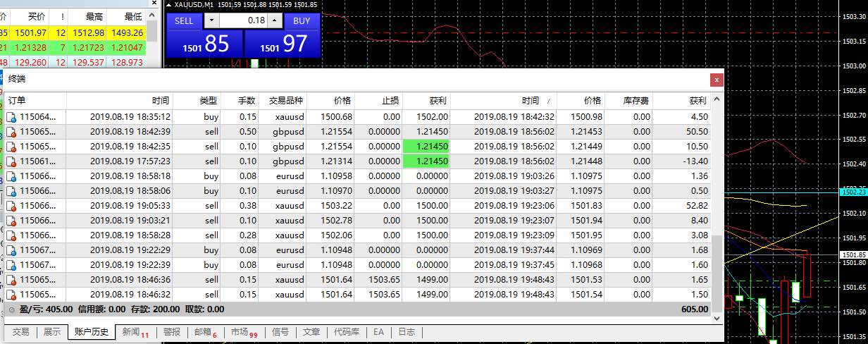The height and width of the screenshot is (344, 868).
Task: Click the 0.18 volume input field
Action: [x=242, y=21]
